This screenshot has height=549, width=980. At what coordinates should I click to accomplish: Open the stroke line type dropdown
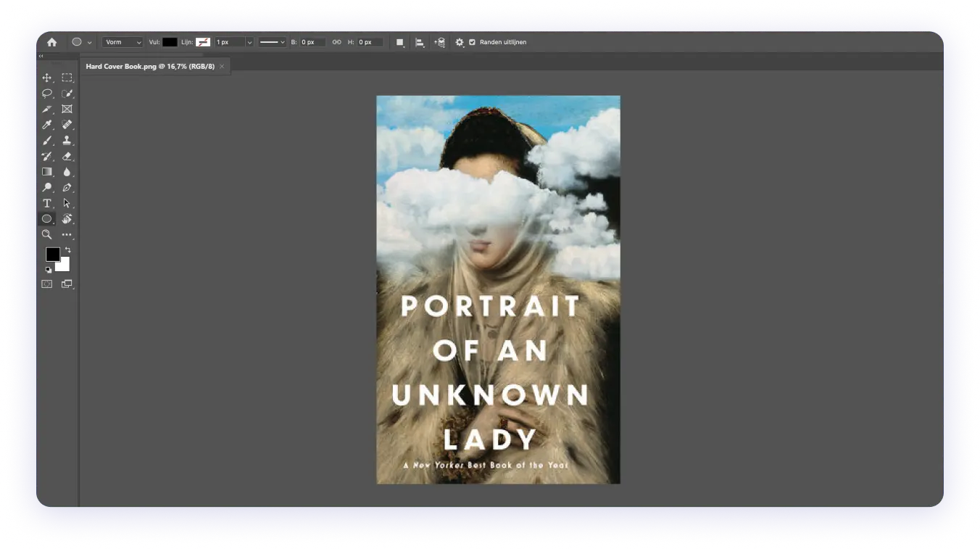(273, 42)
